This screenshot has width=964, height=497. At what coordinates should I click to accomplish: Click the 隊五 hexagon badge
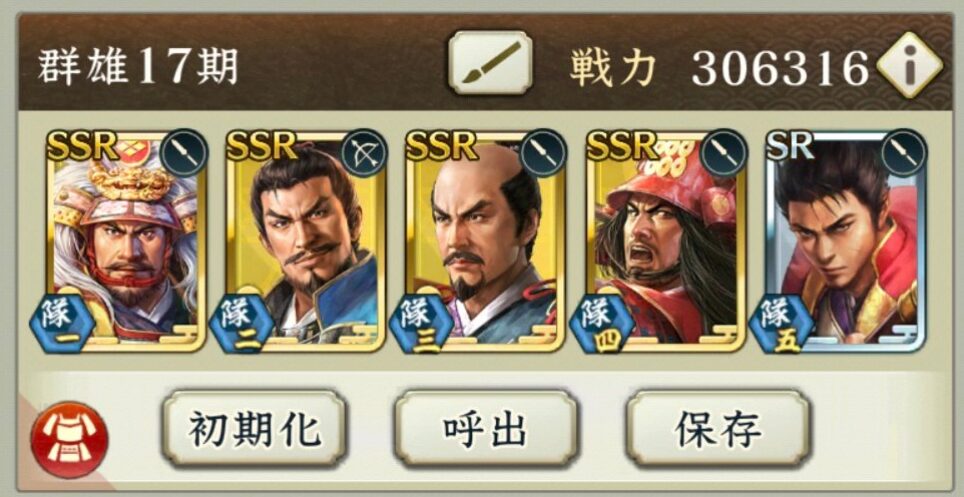(781, 324)
